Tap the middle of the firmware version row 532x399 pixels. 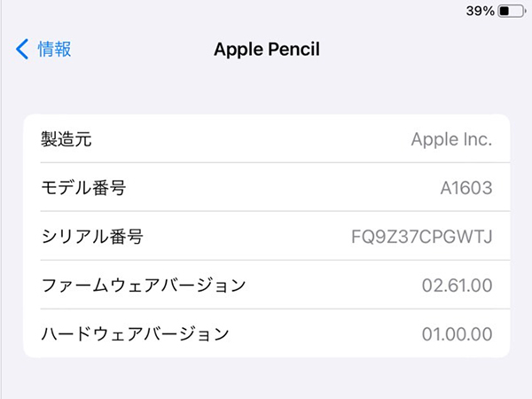pos(266,286)
